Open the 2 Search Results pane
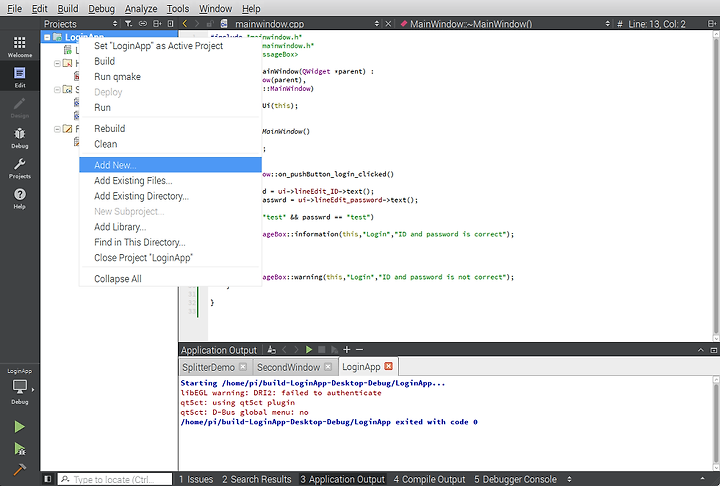This screenshot has height=486, width=720. tap(257, 479)
